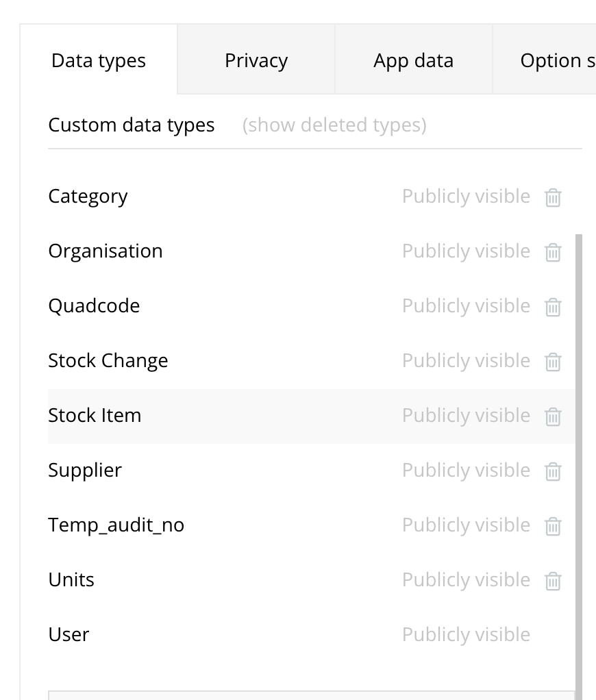Choose the Supplier data type
596x700 pixels.
(x=85, y=470)
